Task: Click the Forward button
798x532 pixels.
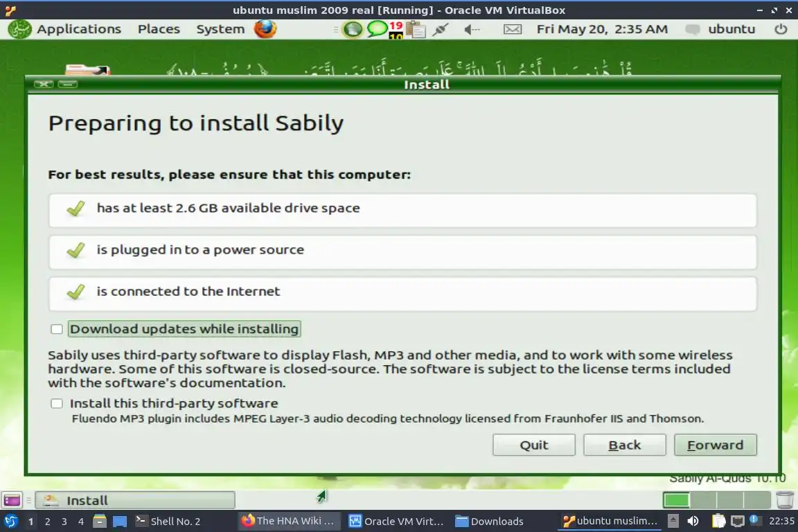Action: [x=715, y=445]
